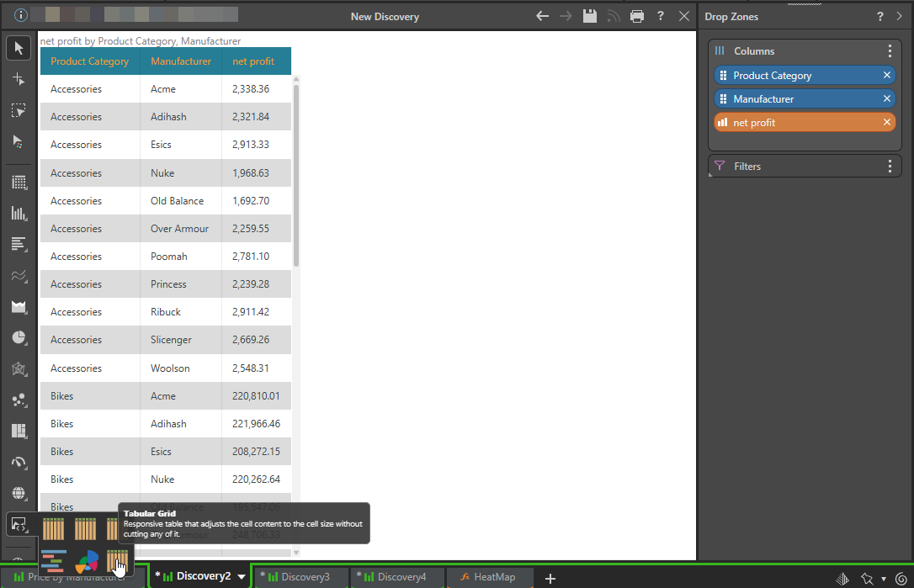Screen dimensions: 914x588
Task: Open the info icon in header
Action: [x=20, y=15]
